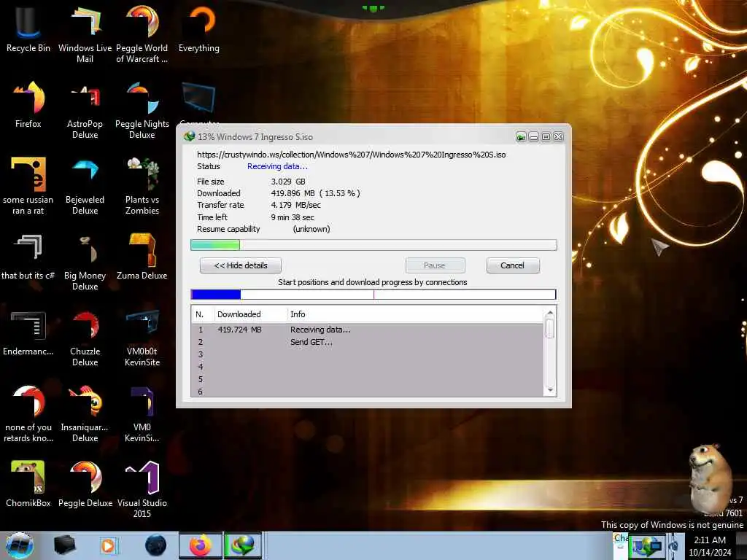
Task: Select 'that but its c#' desktop icon
Action: (x=28, y=256)
